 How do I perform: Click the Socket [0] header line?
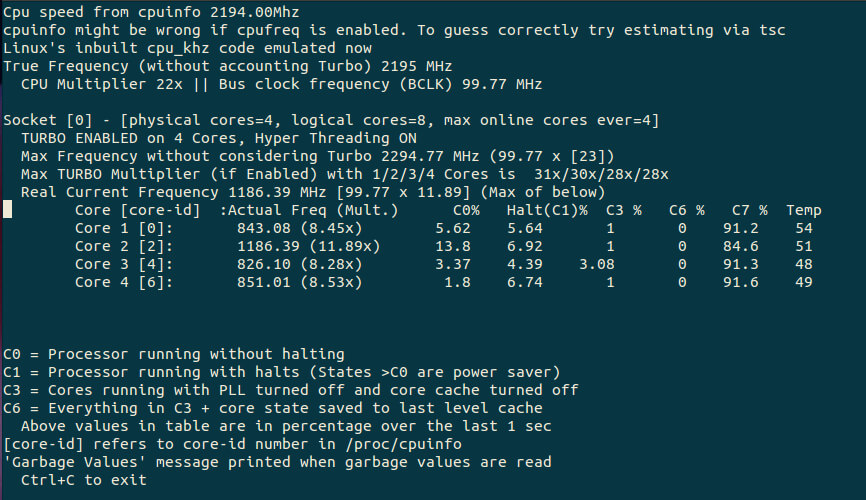[330, 120]
